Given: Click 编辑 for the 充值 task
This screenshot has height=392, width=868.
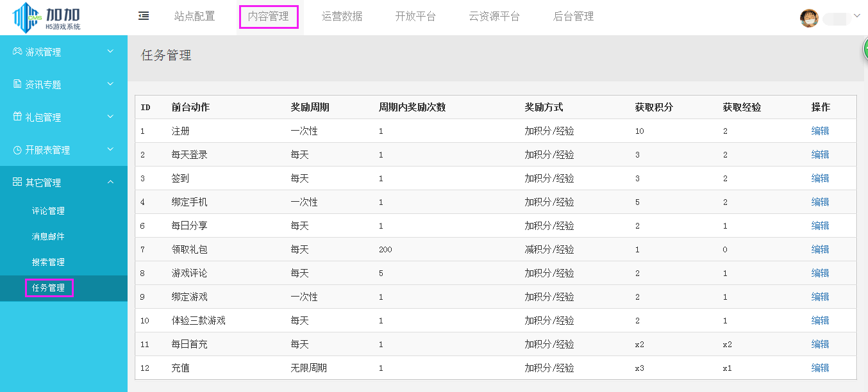Looking at the screenshot, I should [x=820, y=368].
